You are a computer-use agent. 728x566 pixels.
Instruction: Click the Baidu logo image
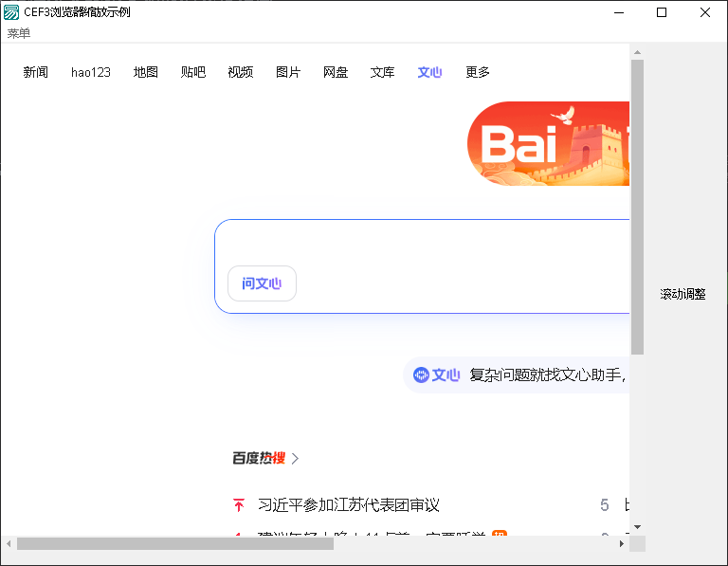tap(548, 143)
